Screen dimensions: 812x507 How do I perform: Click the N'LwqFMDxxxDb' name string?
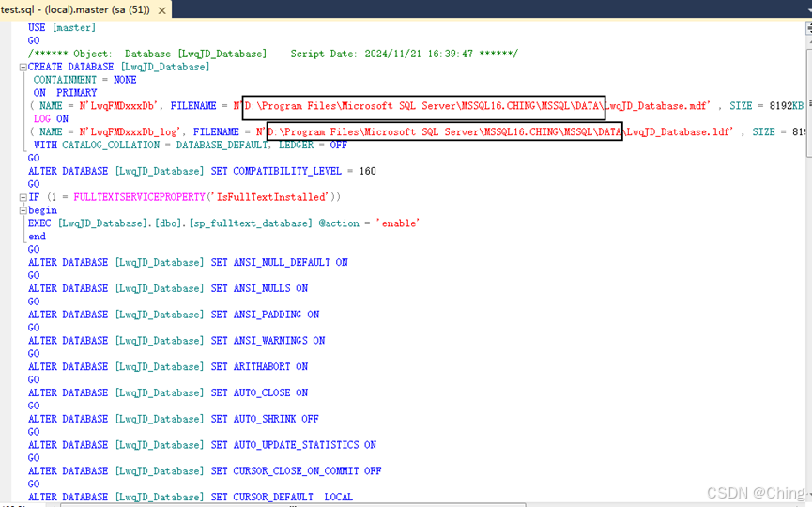point(118,106)
